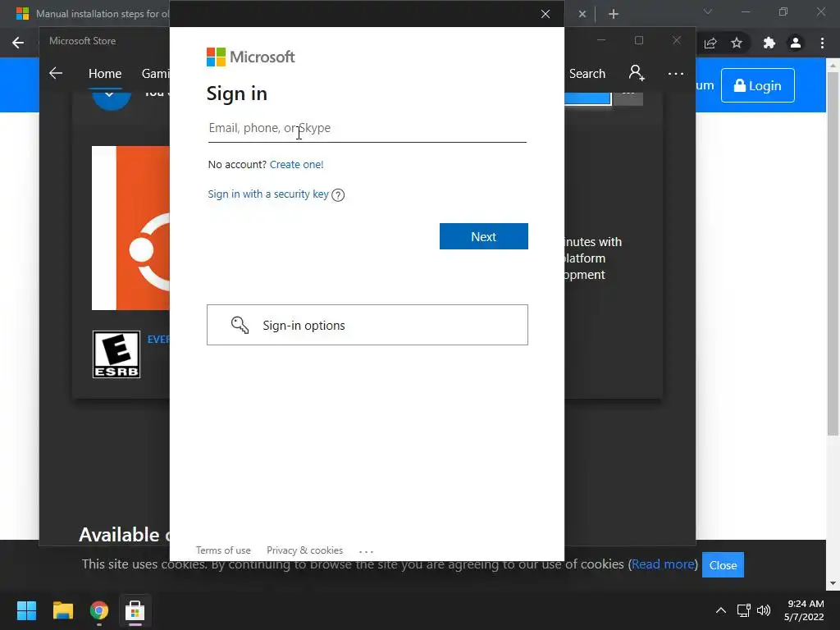The width and height of the screenshot is (840, 630).
Task: Click the webpage vertical scrollbar
Action: click(x=833, y=254)
